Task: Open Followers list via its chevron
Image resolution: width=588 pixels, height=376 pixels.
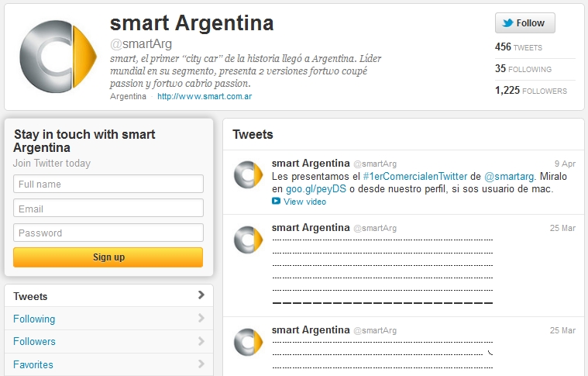Action: (201, 341)
